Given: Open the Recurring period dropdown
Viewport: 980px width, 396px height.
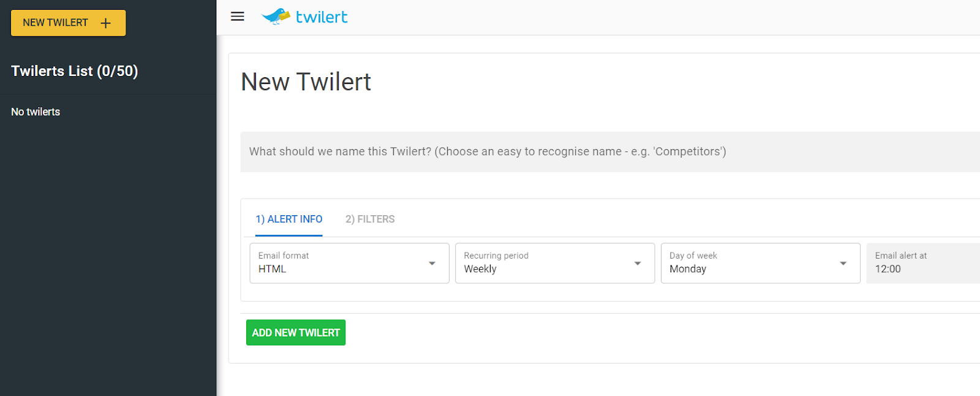Looking at the screenshot, I should point(554,263).
